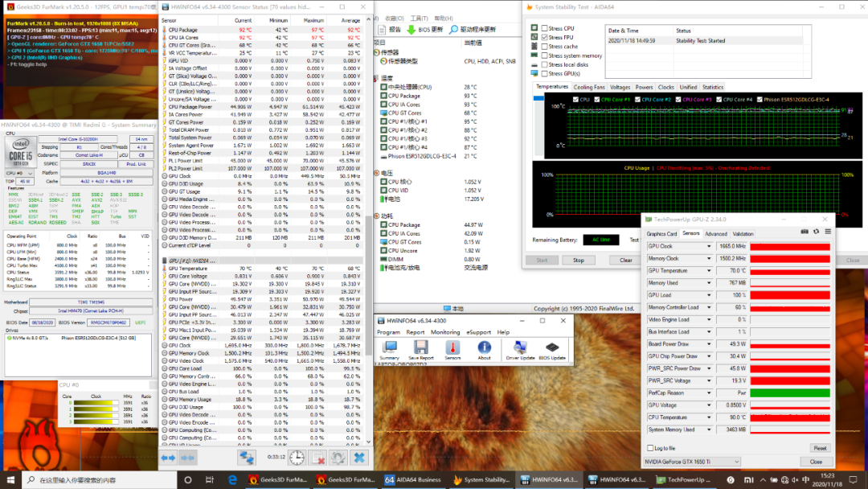Open the GPU Temperature sensor dropdown
Screen dimensions: 868x489
[x=709, y=271]
